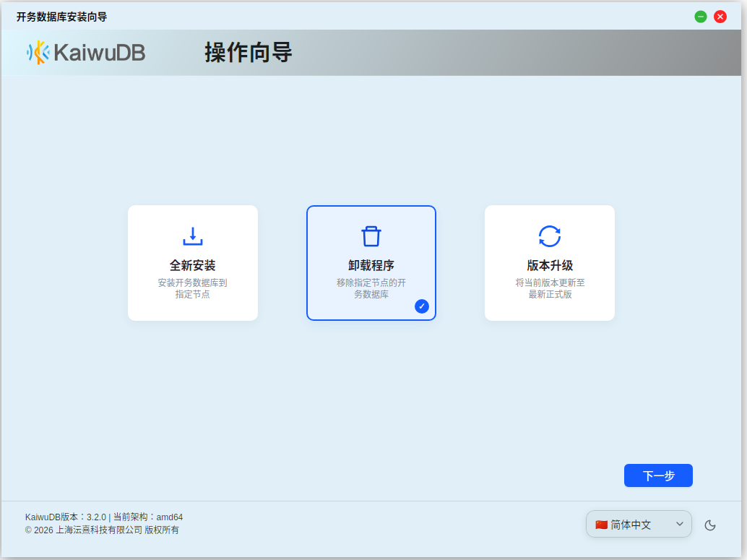
Task: Click the KaiwuDB logo in the header
Action: pos(86,53)
